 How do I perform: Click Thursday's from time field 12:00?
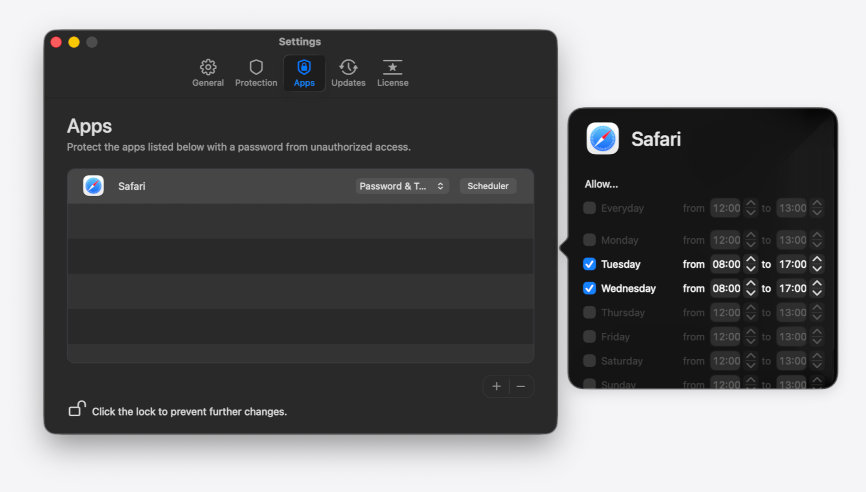point(726,313)
